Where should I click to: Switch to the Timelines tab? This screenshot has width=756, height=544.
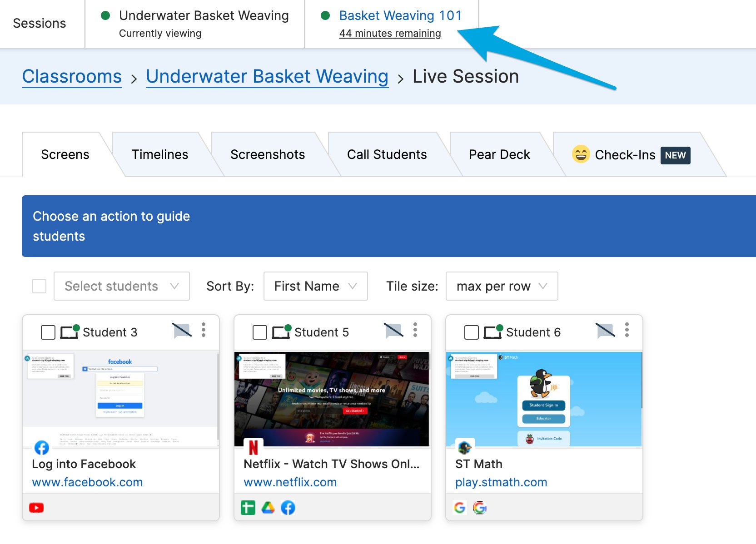coord(160,154)
